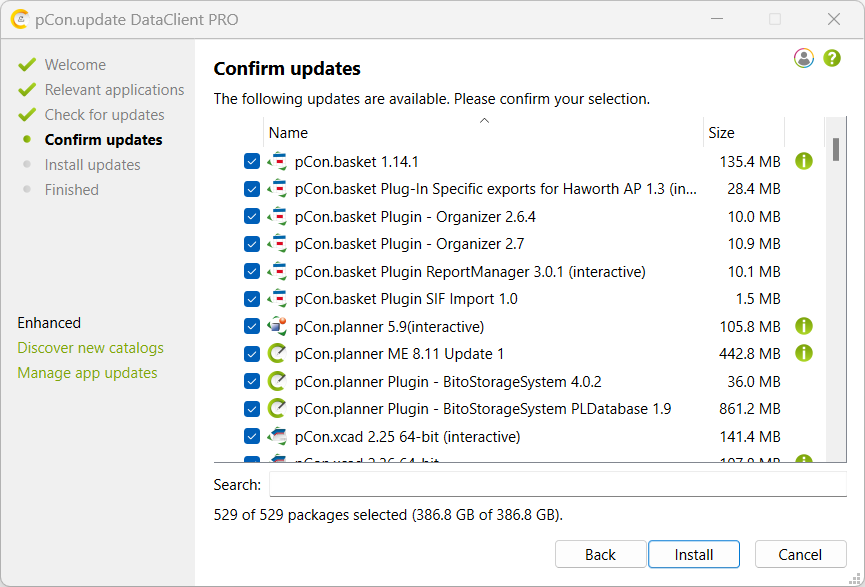Click the icon for Organizer 2.7 plugin
The image size is (865, 587).
[277, 244]
